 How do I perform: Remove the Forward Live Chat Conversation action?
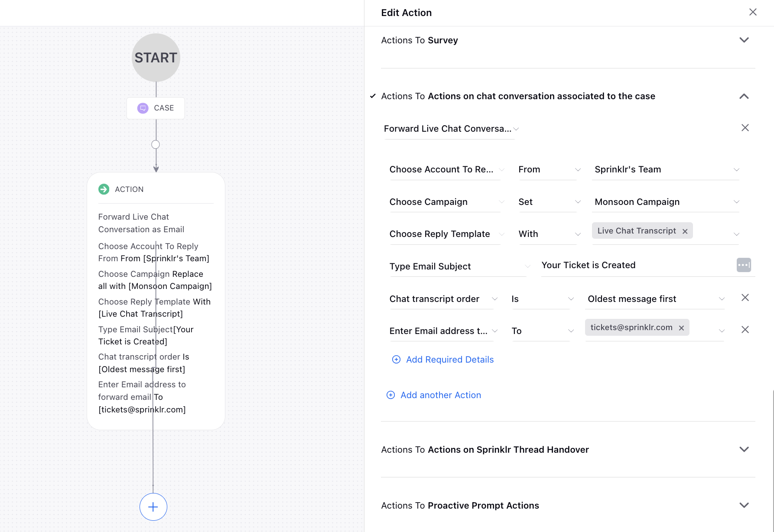[x=745, y=128]
